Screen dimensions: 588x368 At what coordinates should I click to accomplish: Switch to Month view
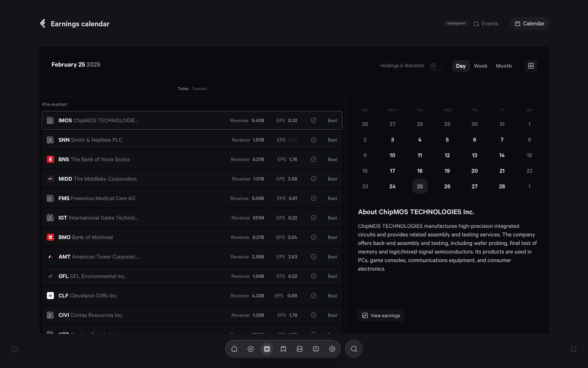(x=504, y=66)
